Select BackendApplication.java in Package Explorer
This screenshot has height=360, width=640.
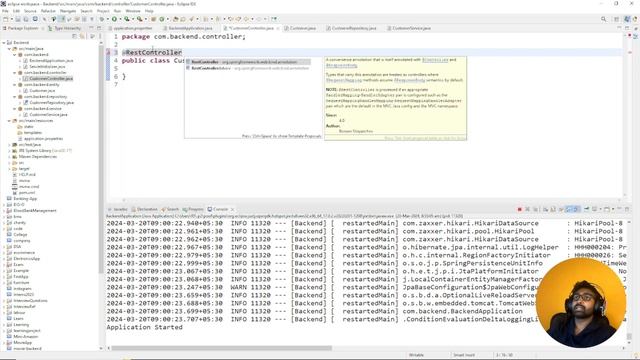pos(48,60)
